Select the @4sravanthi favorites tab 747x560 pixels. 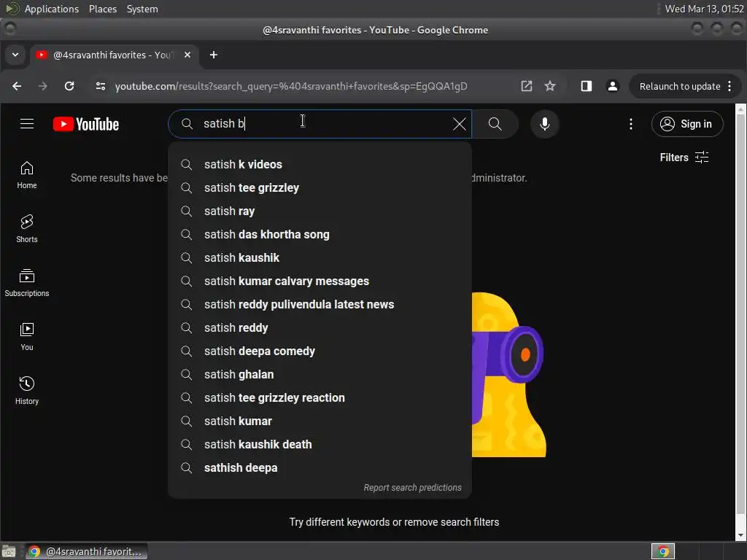tap(115, 55)
